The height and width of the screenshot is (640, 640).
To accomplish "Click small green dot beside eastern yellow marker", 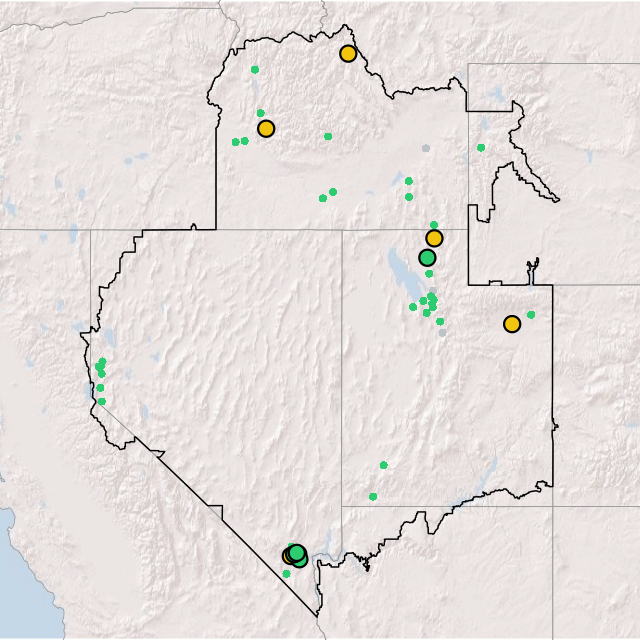I will 531,315.
